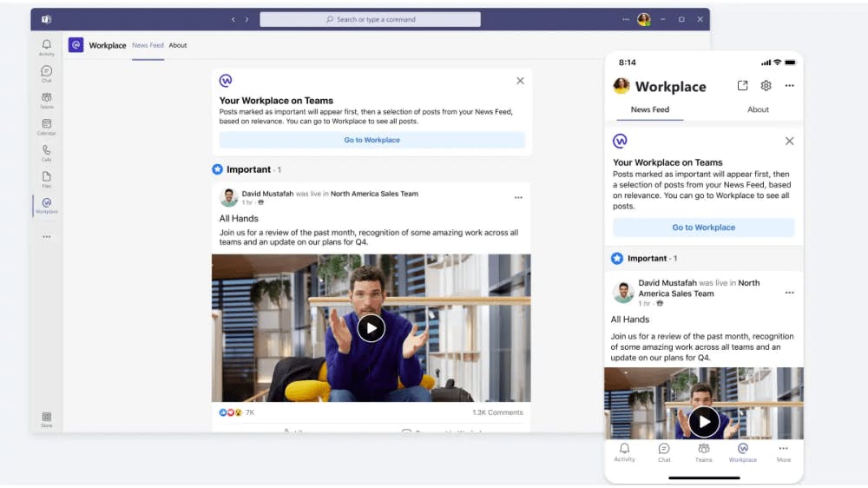Show more apps via the sidebar ellipsis
This screenshot has width=868, height=488.
point(47,236)
